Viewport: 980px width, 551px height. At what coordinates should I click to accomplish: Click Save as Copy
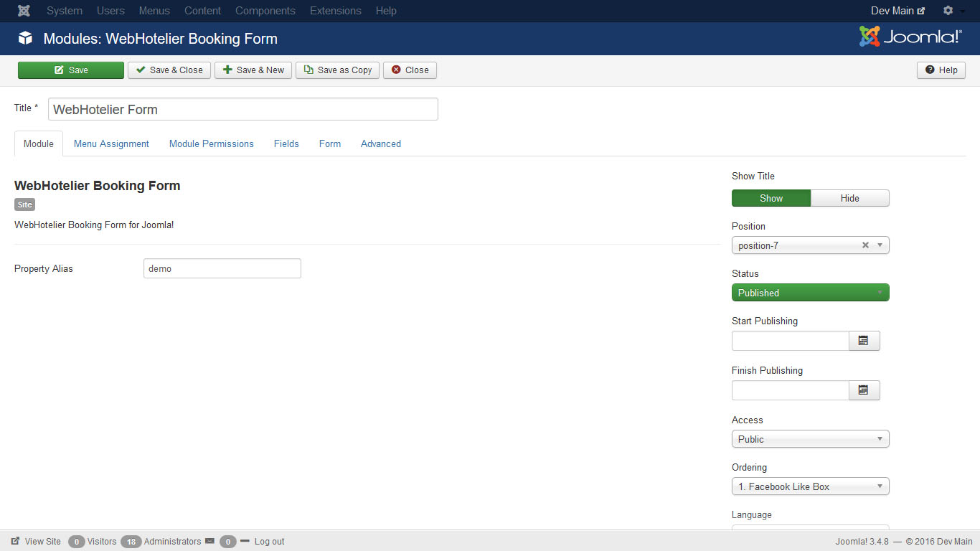click(x=337, y=70)
